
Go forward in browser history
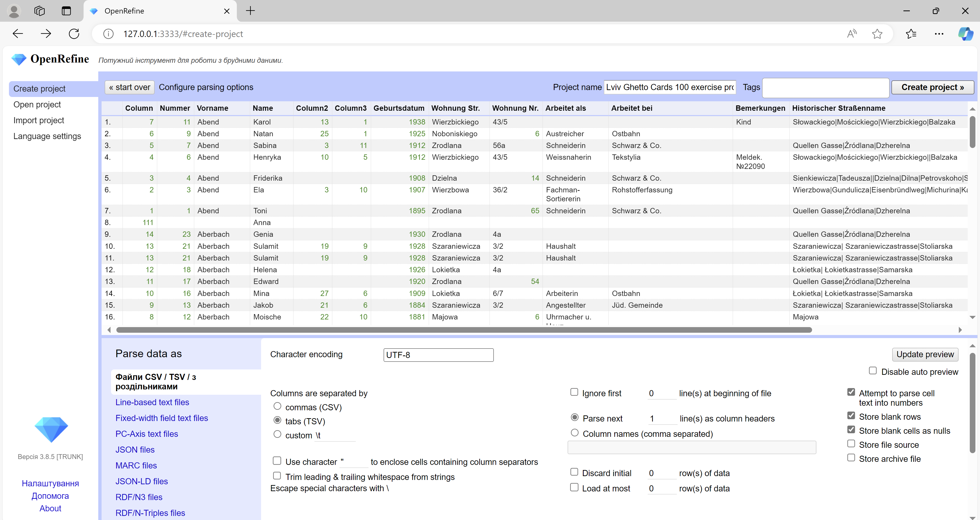point(46,34)
